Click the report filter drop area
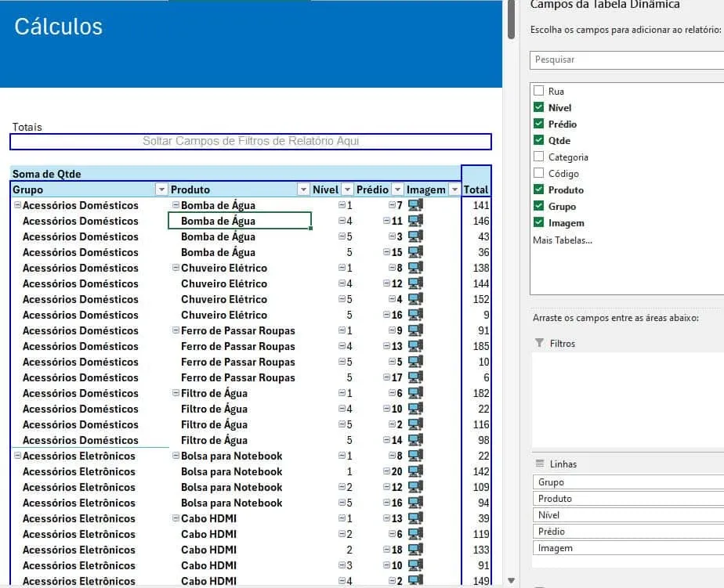 (251, 141)
